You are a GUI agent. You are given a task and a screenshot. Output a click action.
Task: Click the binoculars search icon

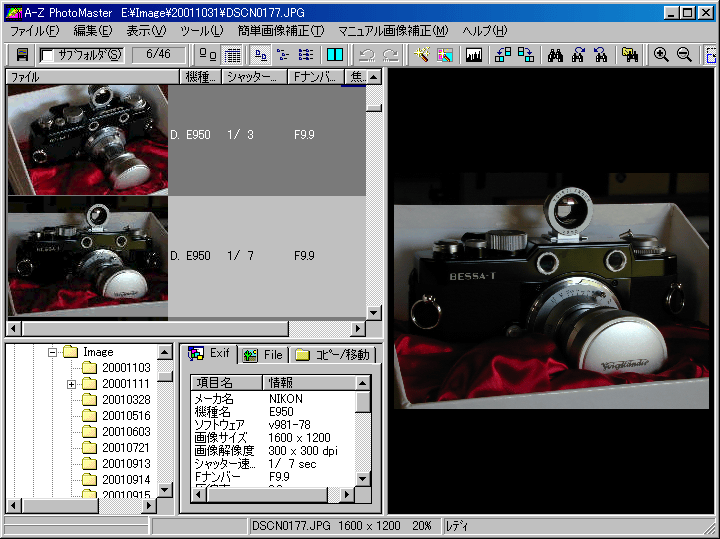coord(555,55)
